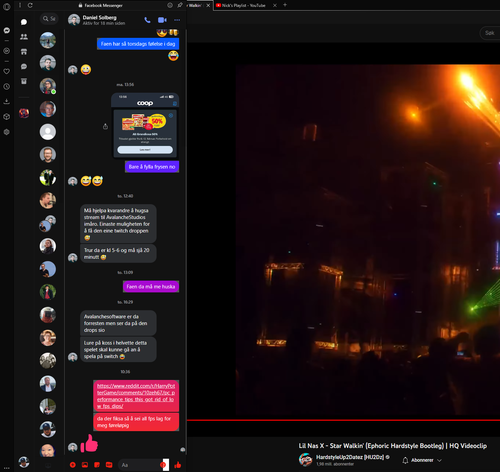500x472 pixels.
Task: Choose a GIF in the composer
Action: [x=109, y=465]
